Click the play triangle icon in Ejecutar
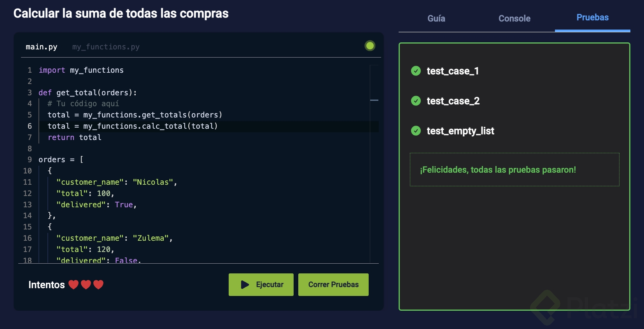The width and height of the screenshot is (644, 329). (245, 285)
